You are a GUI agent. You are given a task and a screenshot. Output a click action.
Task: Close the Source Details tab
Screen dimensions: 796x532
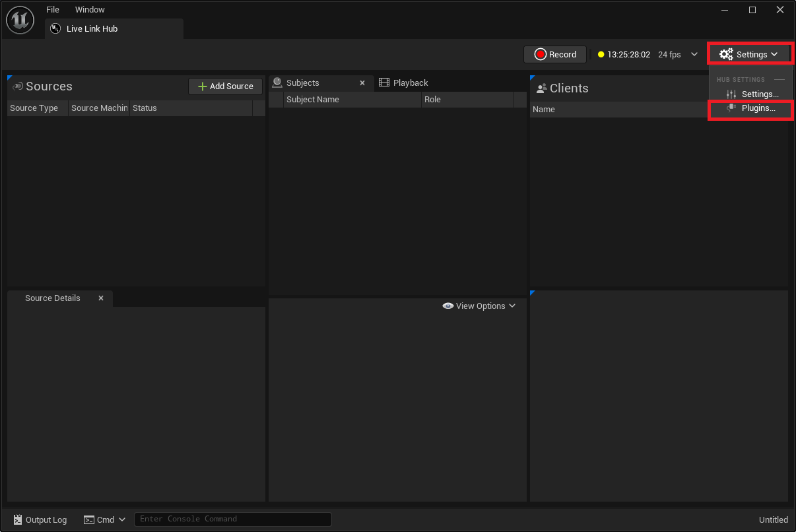101,298
